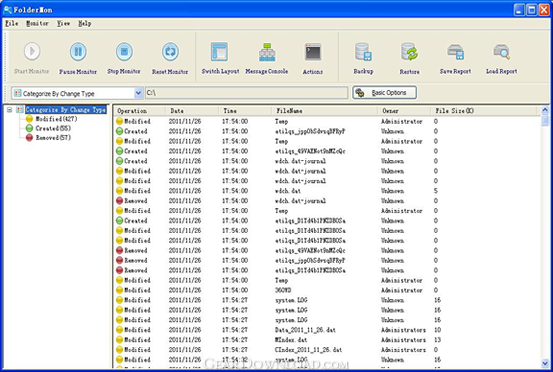Open the View menu
This screenshot has height=372, width=553.
63,24
